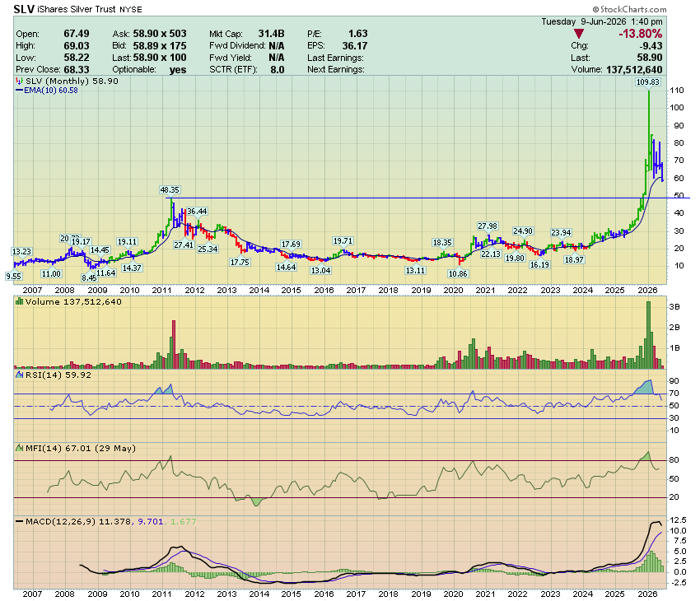Screen dimensions: 700x601
Task: Click the red down-triangle change indicator
Action: 579,34
